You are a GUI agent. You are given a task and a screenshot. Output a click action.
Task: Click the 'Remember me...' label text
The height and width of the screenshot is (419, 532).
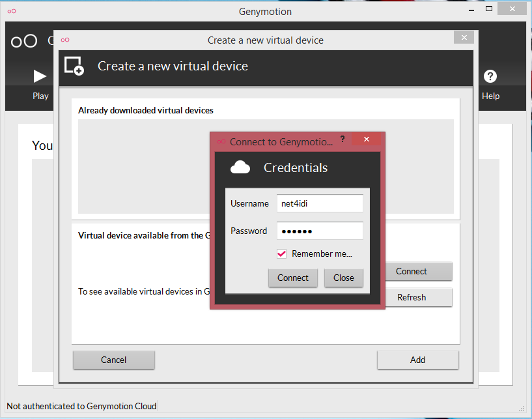point(322,253)
